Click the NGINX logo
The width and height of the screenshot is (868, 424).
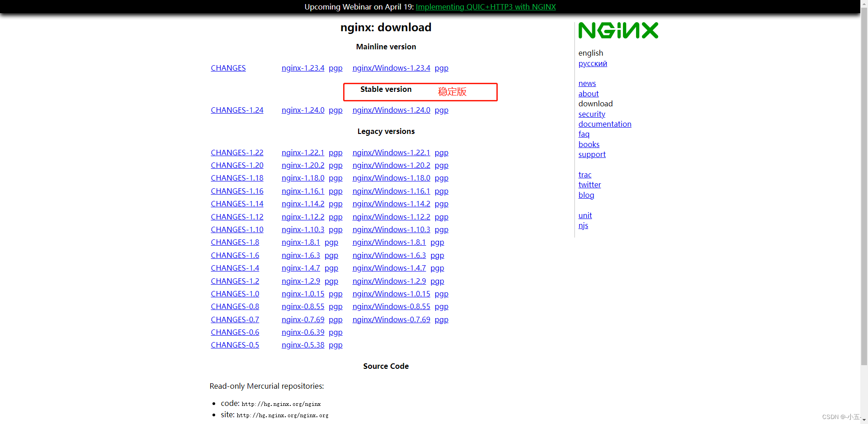[x=618, y=30]
